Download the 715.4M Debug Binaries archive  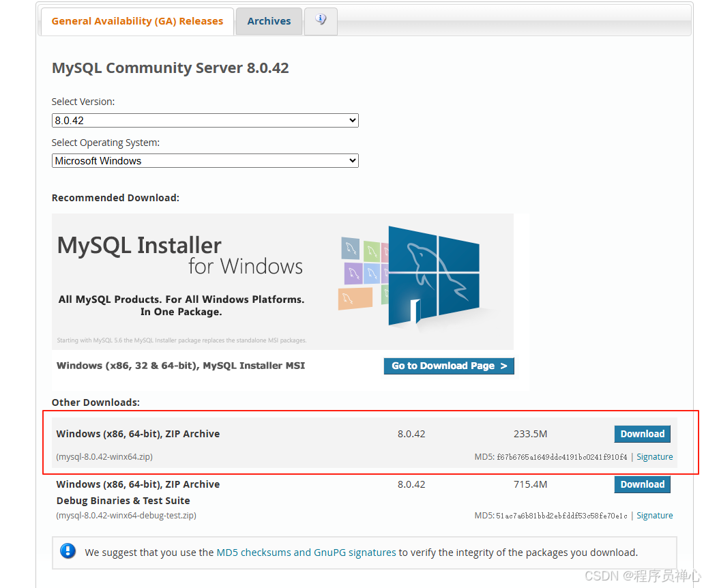click(x=642, y=484)
